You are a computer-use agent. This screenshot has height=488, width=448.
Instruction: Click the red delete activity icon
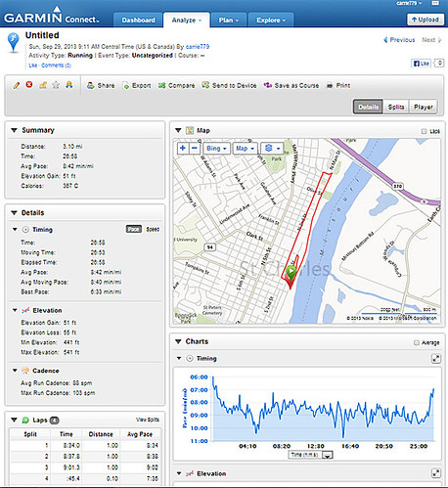[x=29, y=85]
